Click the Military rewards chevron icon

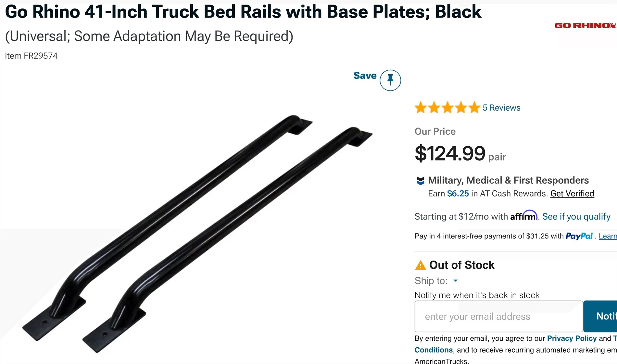(420, 181)
